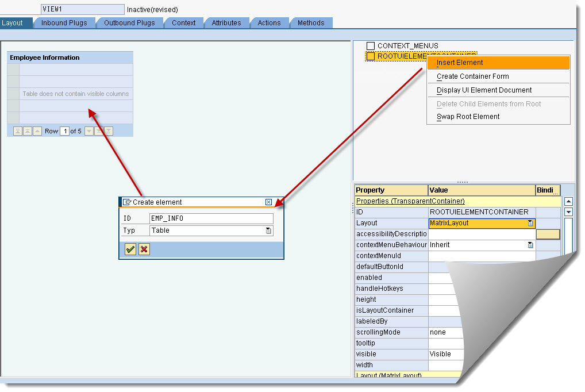Jump to first row in Employee Information table
This screenshot has height=392, width=585.
[x=18, y=131]
